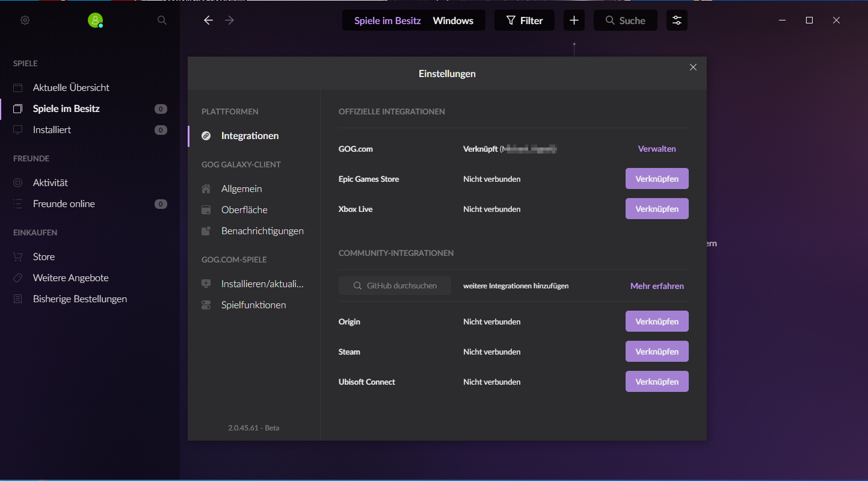Open Benachrichtigungen settings section
The width and height of the screenshot is (868, 481).
(x=262, y=231)
